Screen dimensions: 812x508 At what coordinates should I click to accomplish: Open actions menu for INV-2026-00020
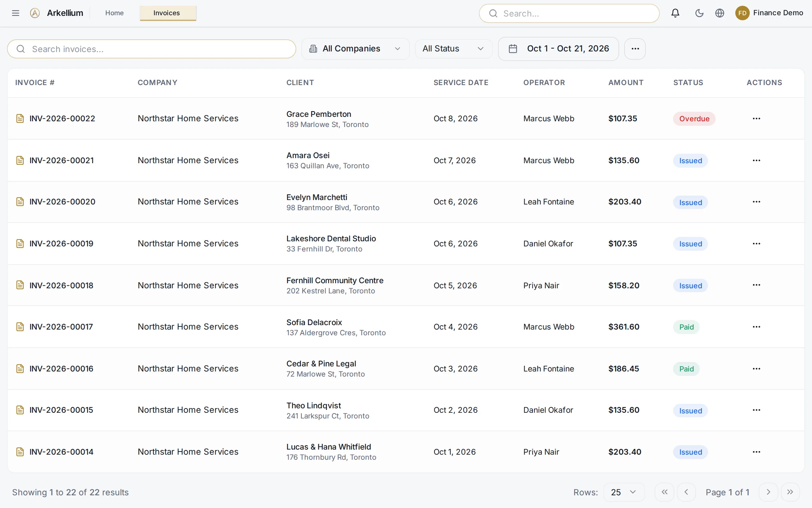tap(756, 202)
